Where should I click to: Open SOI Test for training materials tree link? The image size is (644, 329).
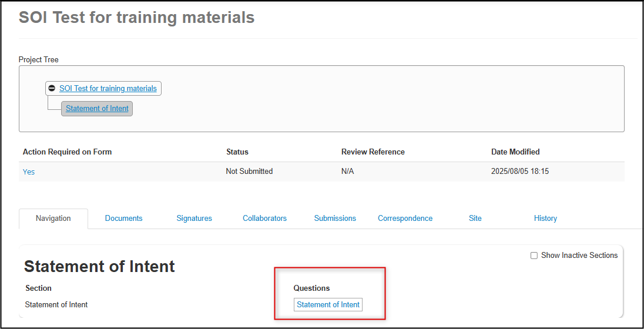(108, 88)
